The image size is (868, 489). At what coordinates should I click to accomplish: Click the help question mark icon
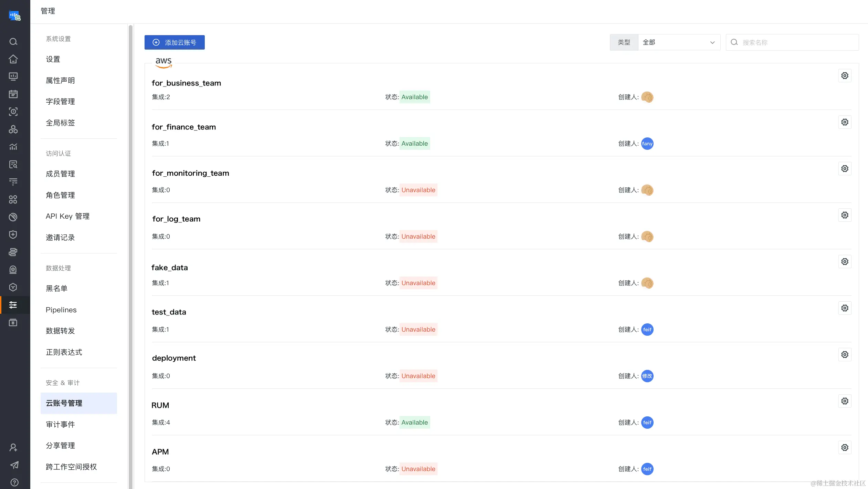pyautogui.click(x=14, y=482)
